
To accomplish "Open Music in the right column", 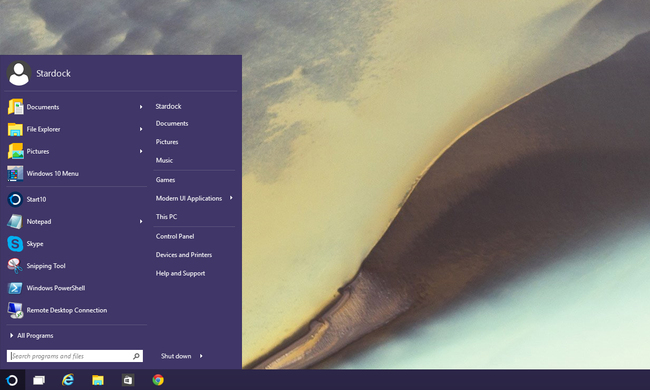I will (164, 160).
